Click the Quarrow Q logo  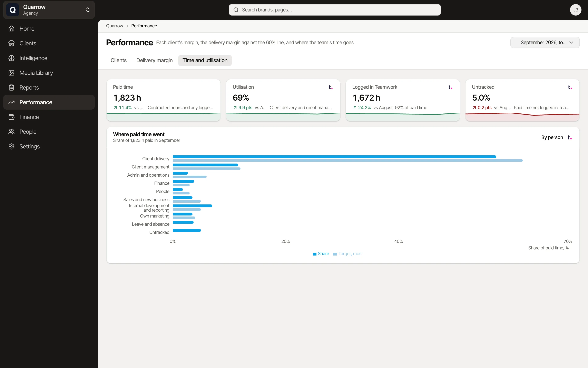(13, 10)
